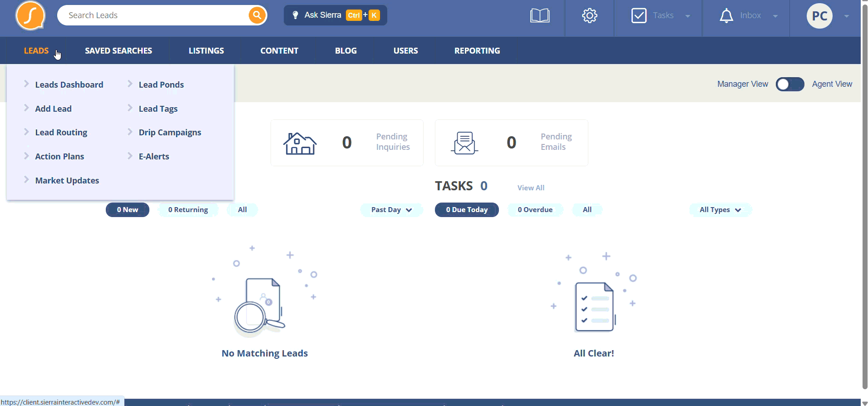Open the CONTENT tab
Screen dimensions: 868x406
tap(279, 50)
